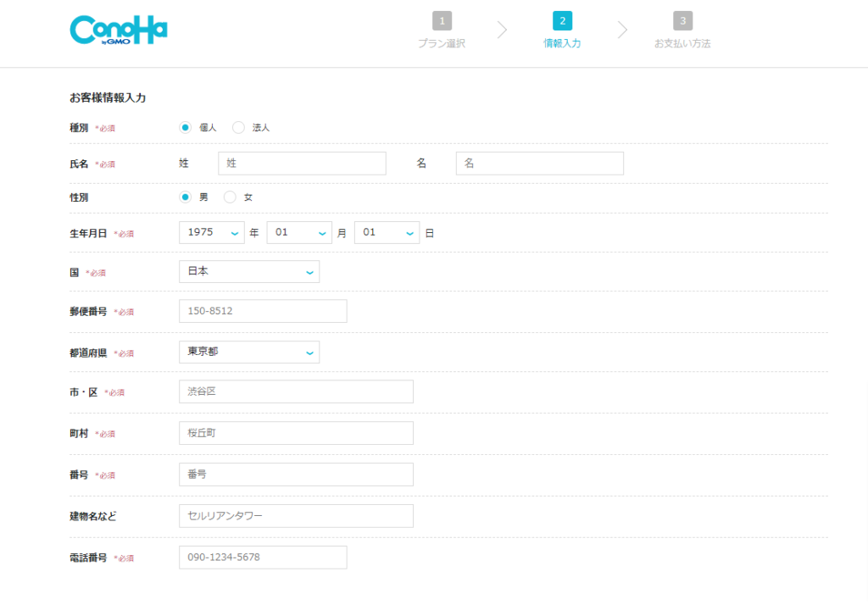This screenshot has height=616, width=868.
Task: Focus the 姓 surname field
Action: [303, 164]
